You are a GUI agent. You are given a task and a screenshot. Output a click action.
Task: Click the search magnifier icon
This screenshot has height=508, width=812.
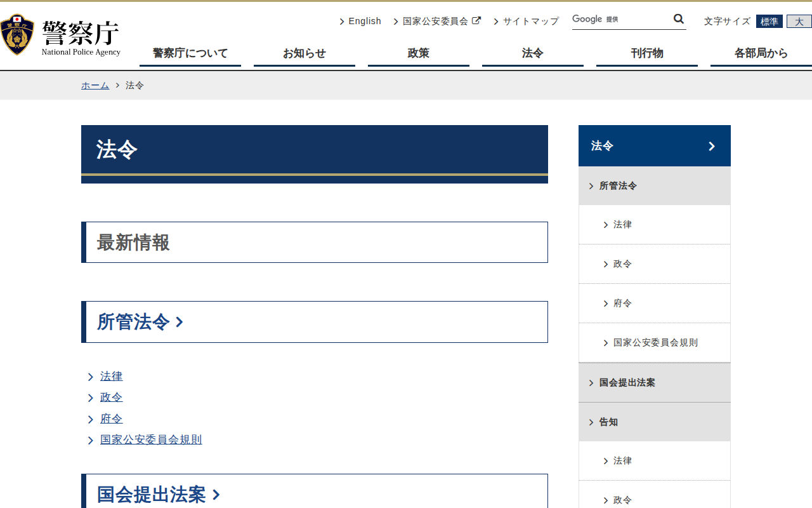679,19
